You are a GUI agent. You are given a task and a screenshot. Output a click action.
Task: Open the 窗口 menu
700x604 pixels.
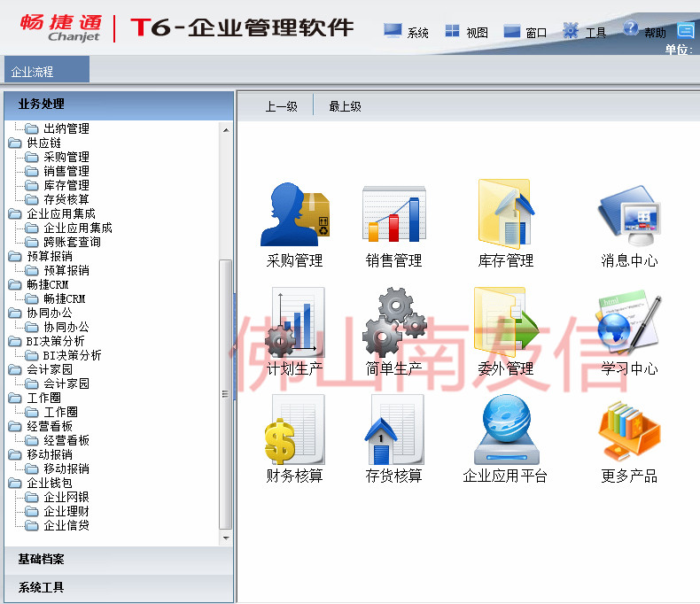point(536,33)
